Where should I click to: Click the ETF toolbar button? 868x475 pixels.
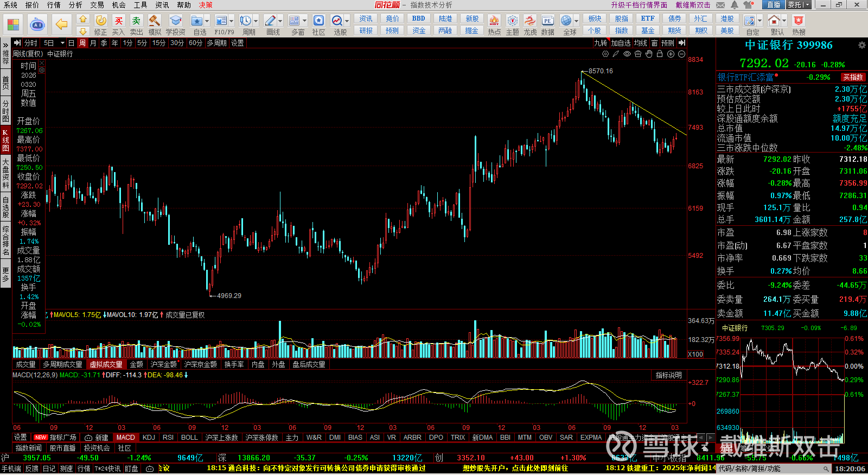(x=648, y=19)
